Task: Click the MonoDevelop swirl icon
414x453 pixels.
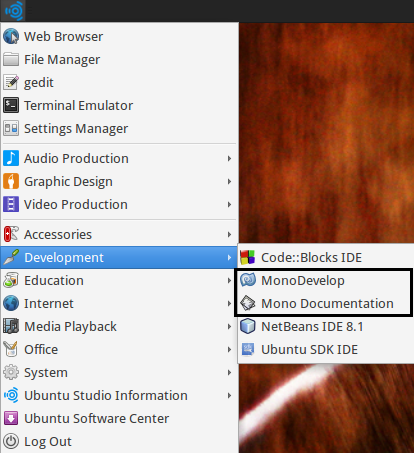Action: pos(248,280)
